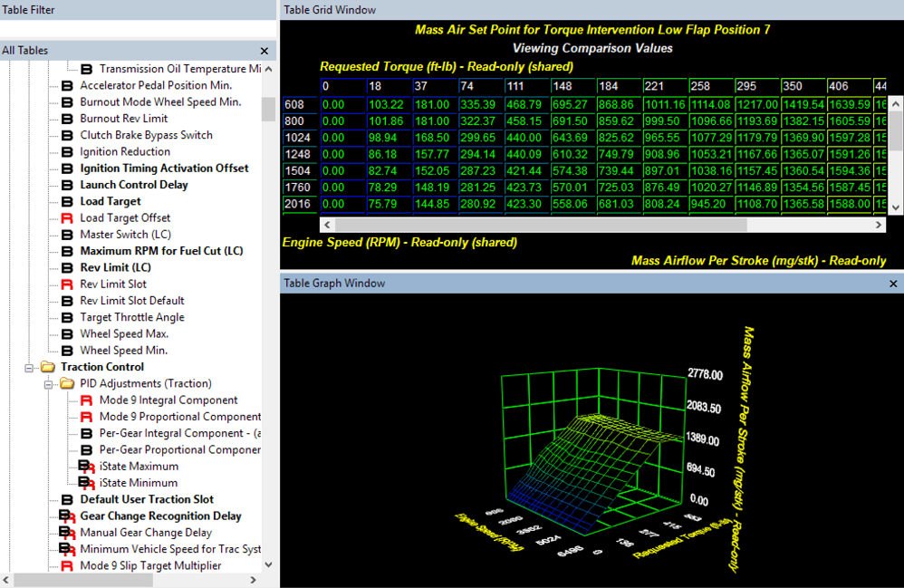Viewport: 904px width, 588px height.
Task: Click the Burnout Rev Limit table icon
Action: pos(67,119)
